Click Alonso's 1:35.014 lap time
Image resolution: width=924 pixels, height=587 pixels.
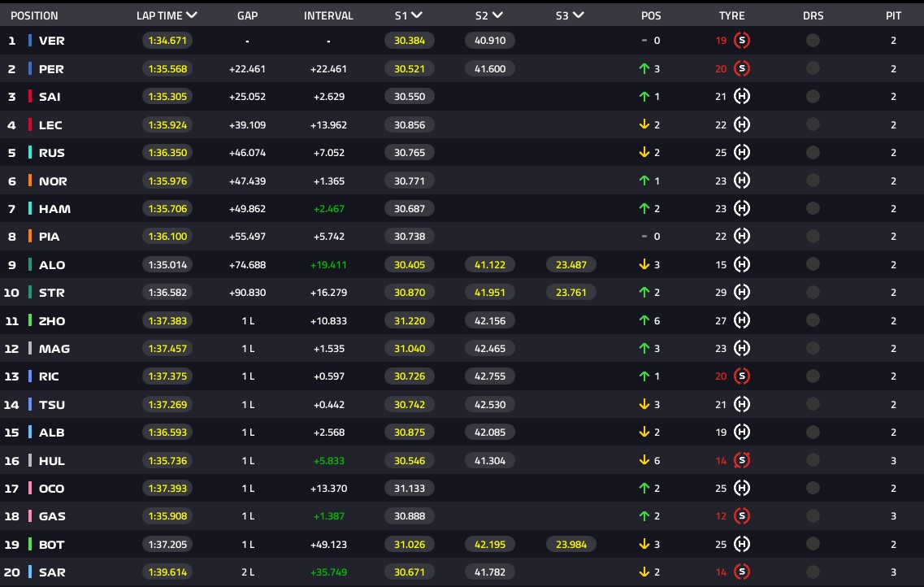168,264
